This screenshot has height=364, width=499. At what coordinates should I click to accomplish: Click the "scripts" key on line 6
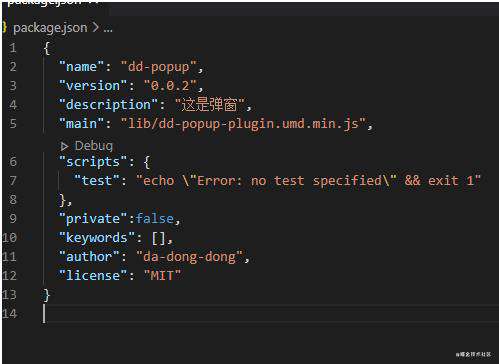93,162
